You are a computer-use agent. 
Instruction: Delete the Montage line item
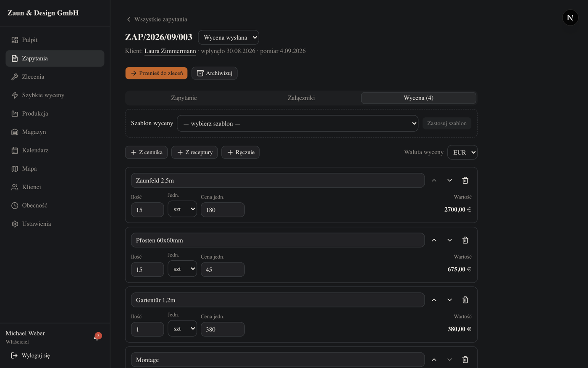pyautogui.click(x=465, y=360)
